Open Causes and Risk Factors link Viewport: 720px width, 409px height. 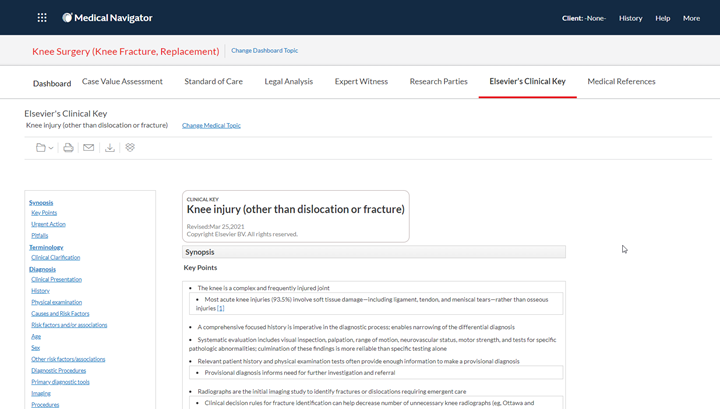(x=60, y=314)
